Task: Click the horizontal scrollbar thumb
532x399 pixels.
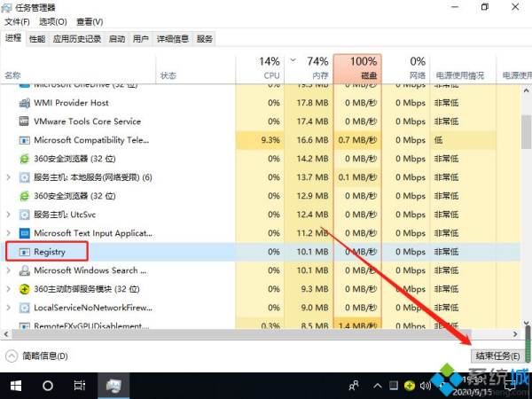Action: coord(241,334)
